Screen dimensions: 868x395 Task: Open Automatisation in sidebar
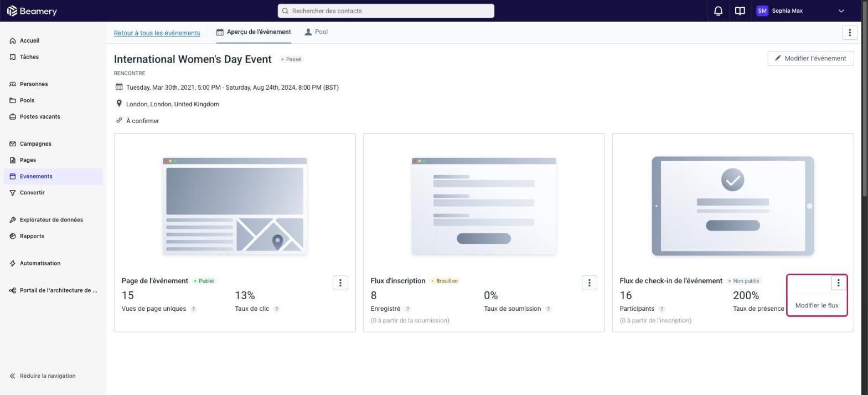[x=53, y=264]
